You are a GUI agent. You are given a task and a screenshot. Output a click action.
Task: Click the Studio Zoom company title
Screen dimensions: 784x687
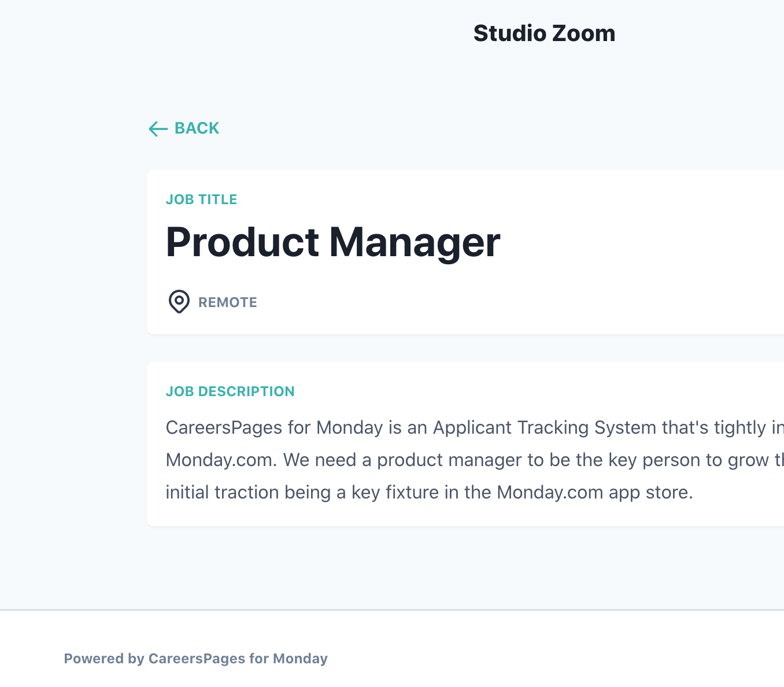point(544,34)
